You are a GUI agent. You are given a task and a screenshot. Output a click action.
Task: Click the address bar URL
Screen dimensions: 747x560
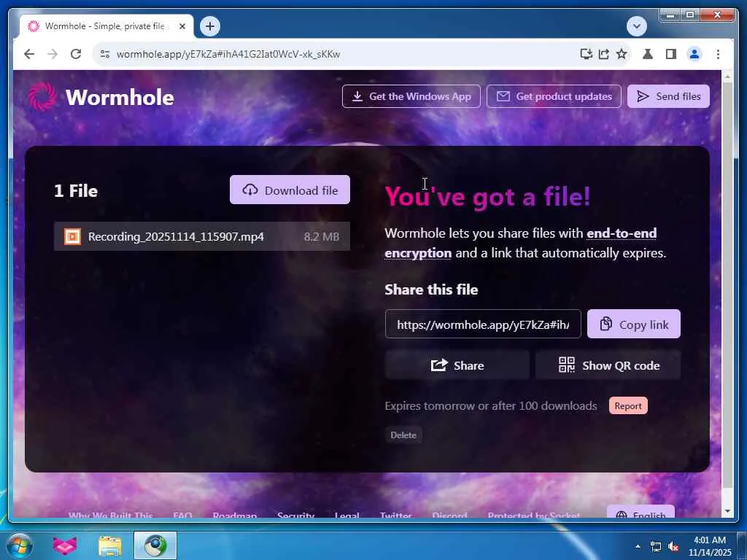click(x=228, y=54)
